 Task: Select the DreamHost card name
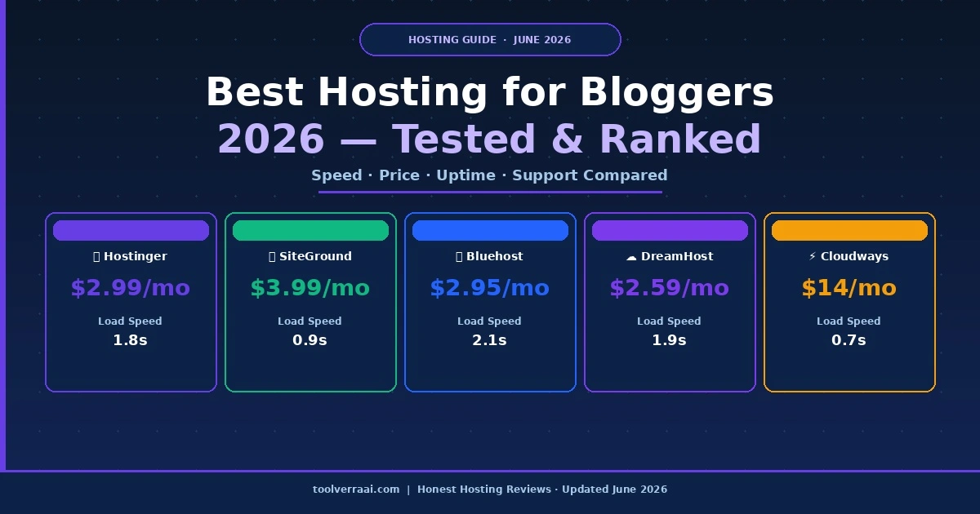(677, 256)
